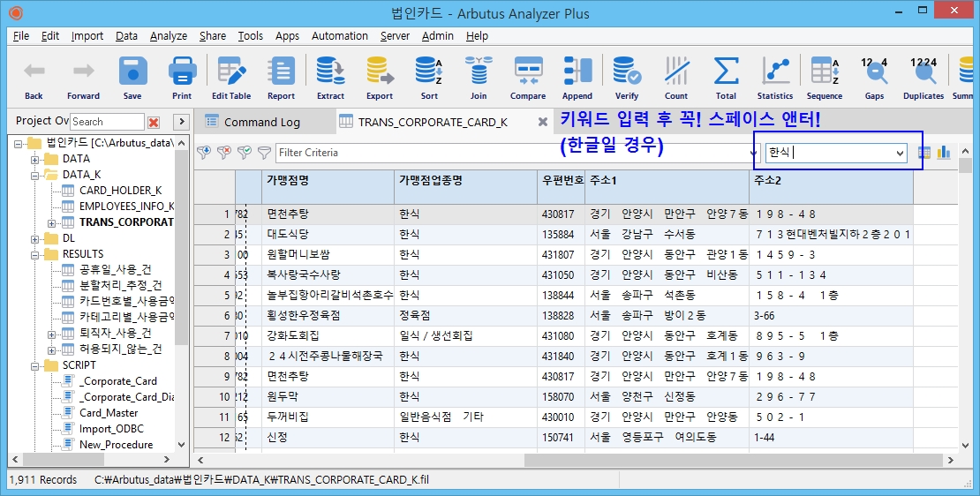Screen dimensions: 980x496
Task: Open the Statistics tool
Action: coord(774,76)
